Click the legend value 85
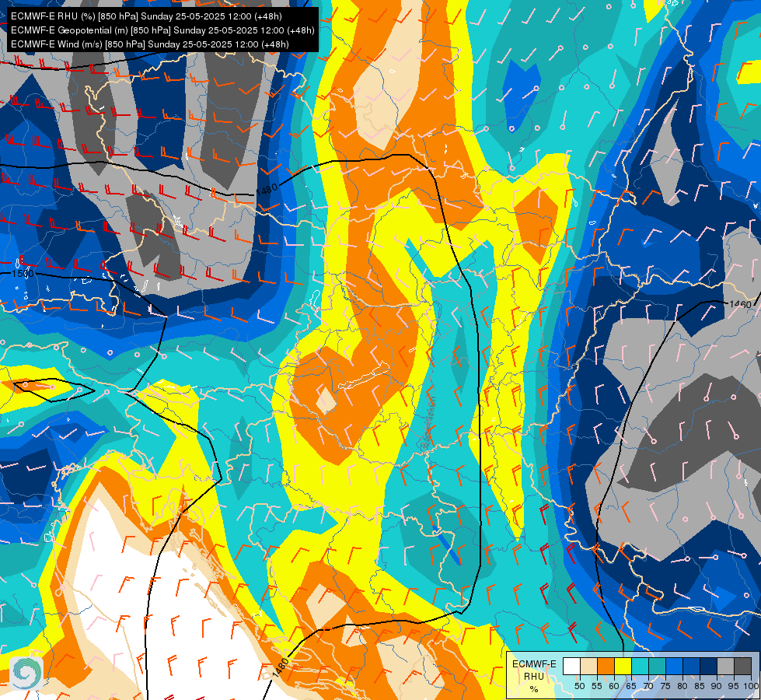This screenshot has height=700, width=761. click(x=700, y=686)
